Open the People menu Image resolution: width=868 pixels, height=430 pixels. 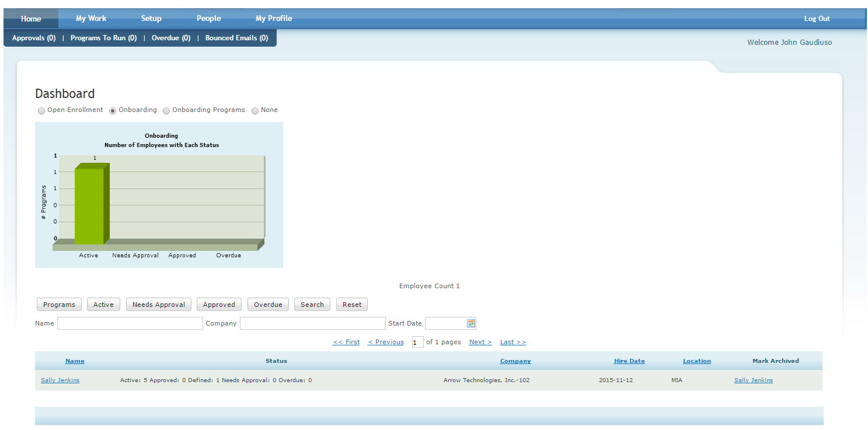[x=208, y=18]
